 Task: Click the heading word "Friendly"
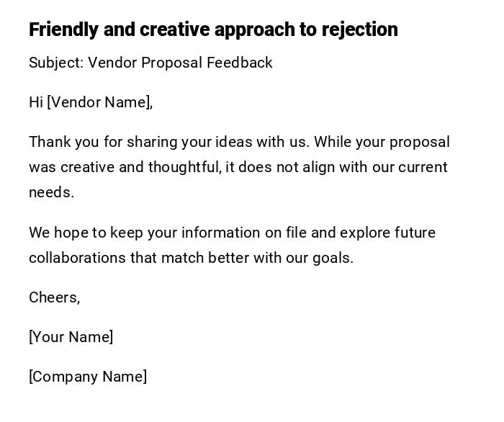click(63, 30)
